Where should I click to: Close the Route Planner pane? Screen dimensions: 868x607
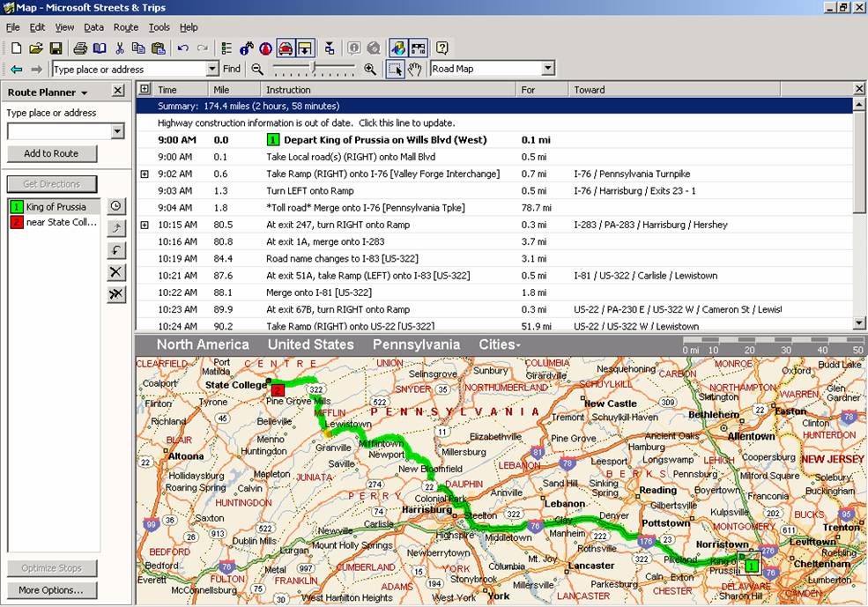click(118, 91)
